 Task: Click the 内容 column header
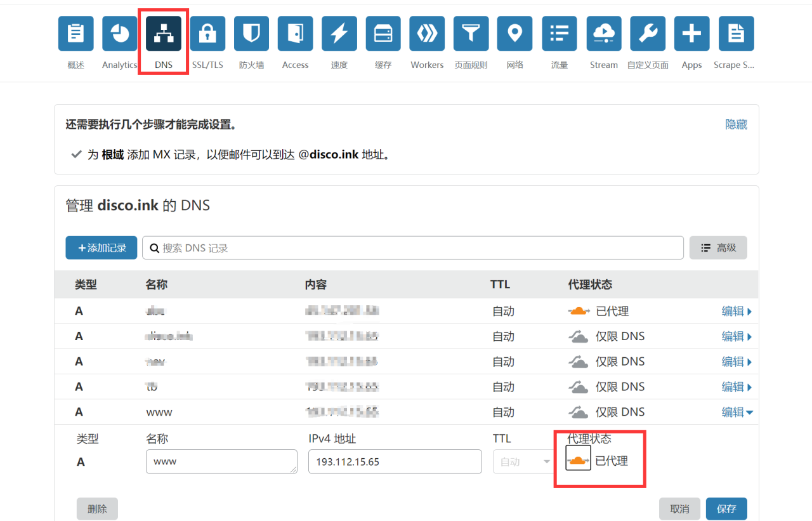[316, 284]
